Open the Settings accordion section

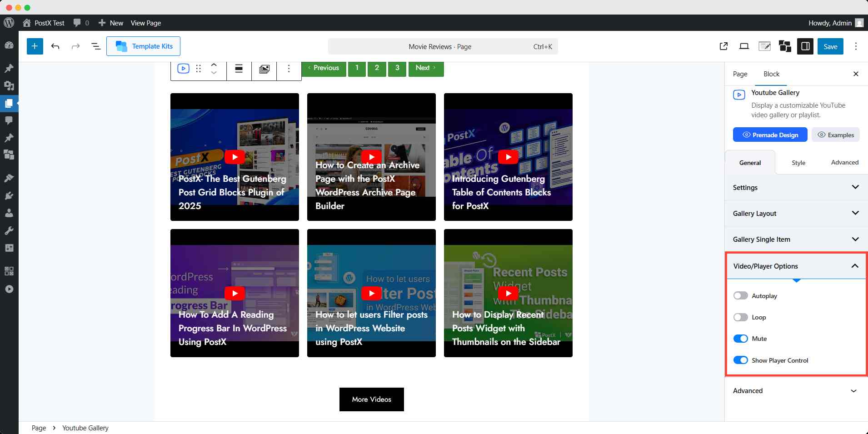[x=794, y=187]
